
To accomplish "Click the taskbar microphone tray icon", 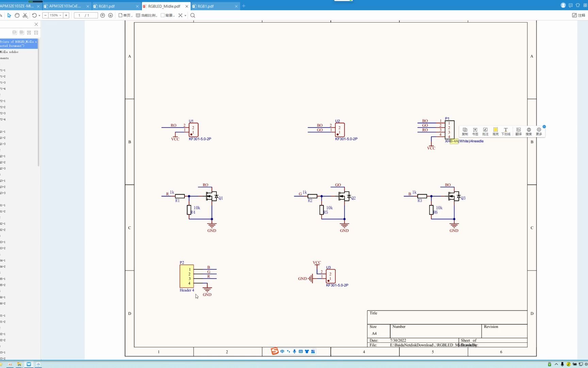I will click(x=562, y=364).
